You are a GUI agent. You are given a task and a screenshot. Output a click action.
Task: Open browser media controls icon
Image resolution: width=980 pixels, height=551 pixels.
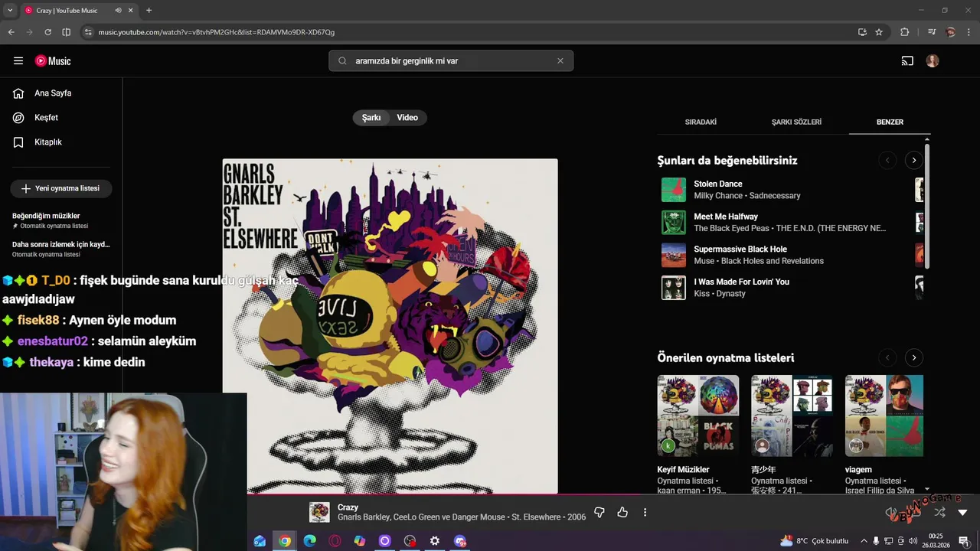[932, 32]
